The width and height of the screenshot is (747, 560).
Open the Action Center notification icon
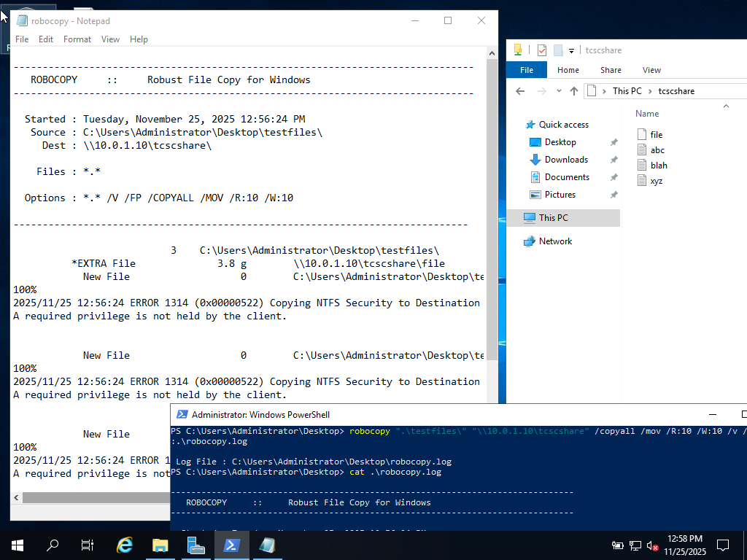pyautogui.click(x=723, y=545)
